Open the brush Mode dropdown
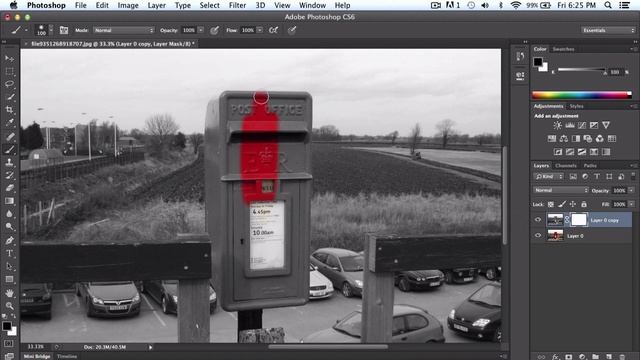This screenshot has width=640, height=360. click(124, 30)
